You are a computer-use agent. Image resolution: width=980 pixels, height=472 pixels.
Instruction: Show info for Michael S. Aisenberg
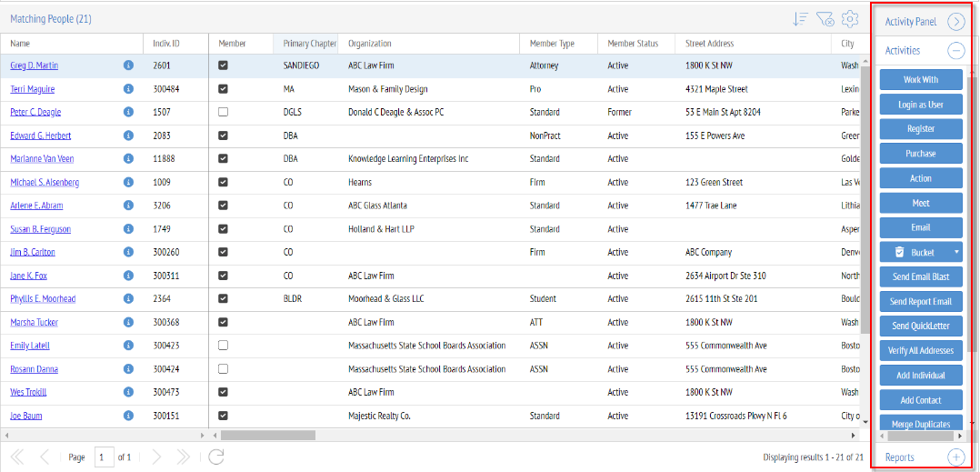click(x=128, y=182)
